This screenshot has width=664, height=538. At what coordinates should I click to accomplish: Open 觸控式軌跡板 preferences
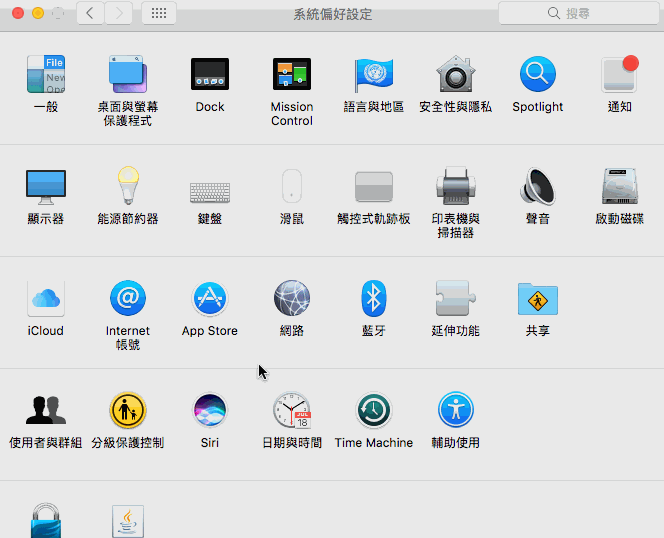coord(374,187)
